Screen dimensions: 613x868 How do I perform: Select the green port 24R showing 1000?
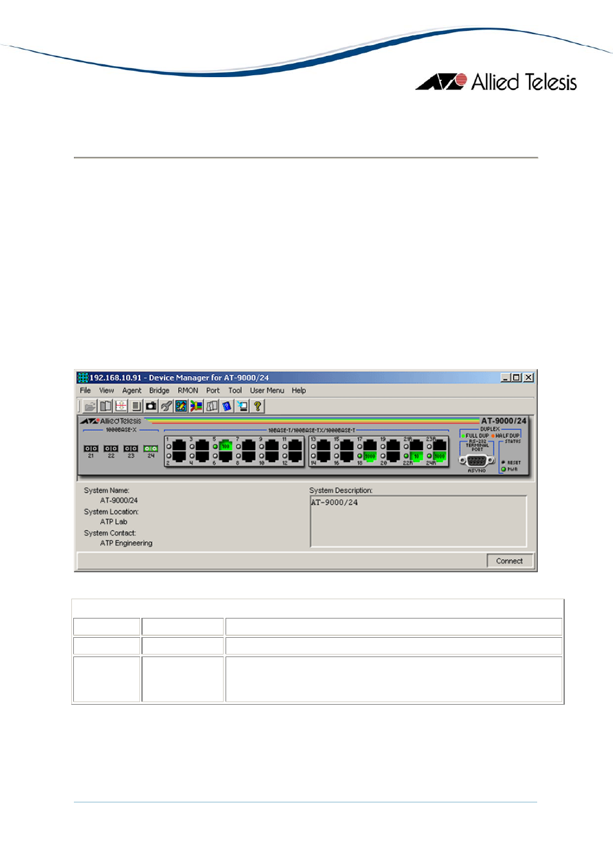440,457
